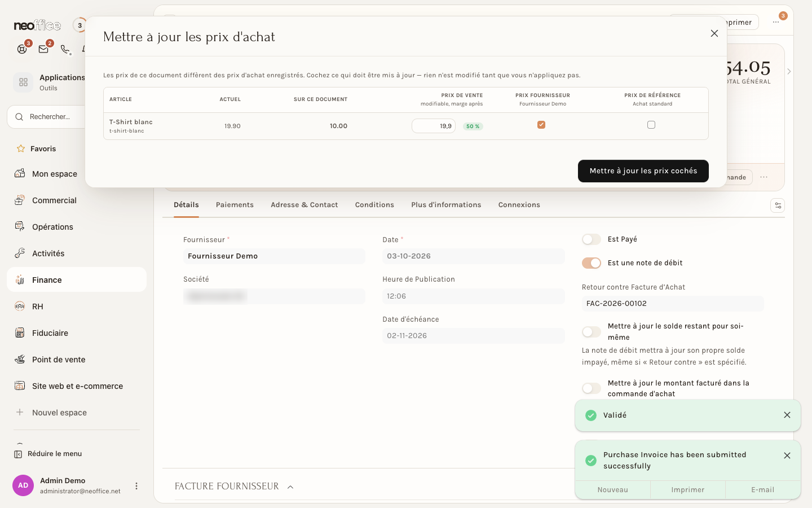
Task: Open the Adresse & Contact tab
Action: [304, 205]
